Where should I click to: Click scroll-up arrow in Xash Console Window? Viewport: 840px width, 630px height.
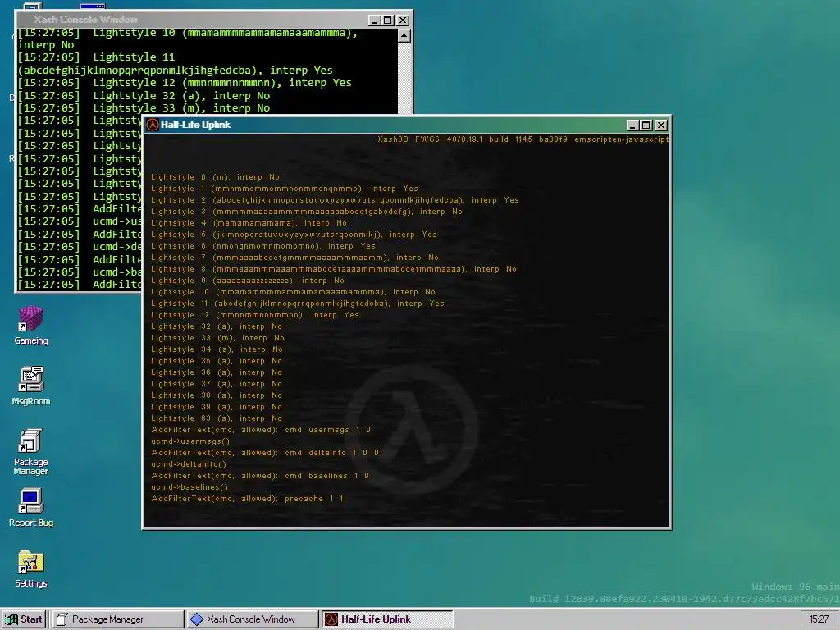click(x=404, y=36)
